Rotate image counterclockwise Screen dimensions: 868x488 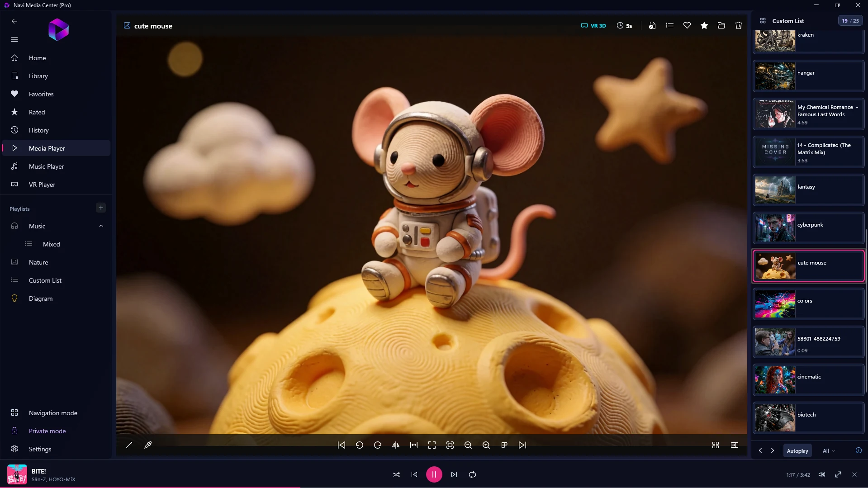point(359,445)
